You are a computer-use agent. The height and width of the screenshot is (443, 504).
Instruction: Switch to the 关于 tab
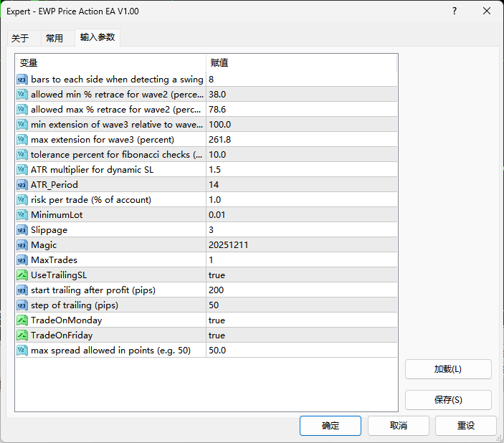point(21,39)
